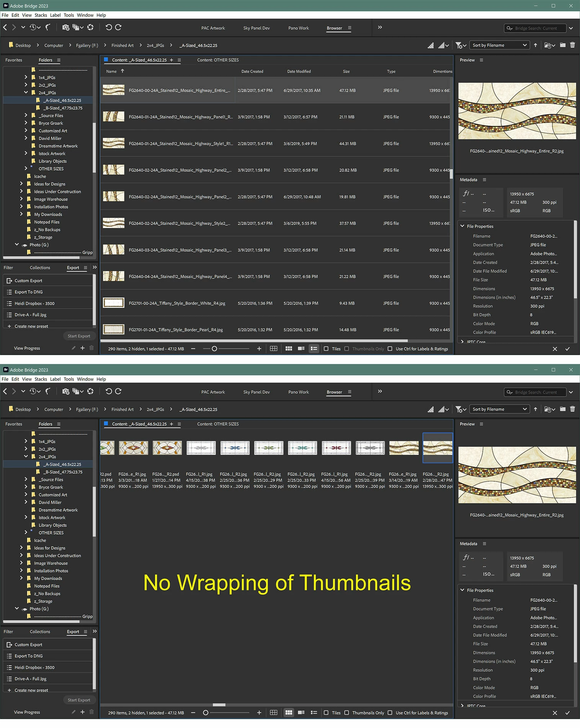This screenshot has height=728, width=580.
Task: Click Rotate clockwise in lower window toolbar
Action: (118, 391)
